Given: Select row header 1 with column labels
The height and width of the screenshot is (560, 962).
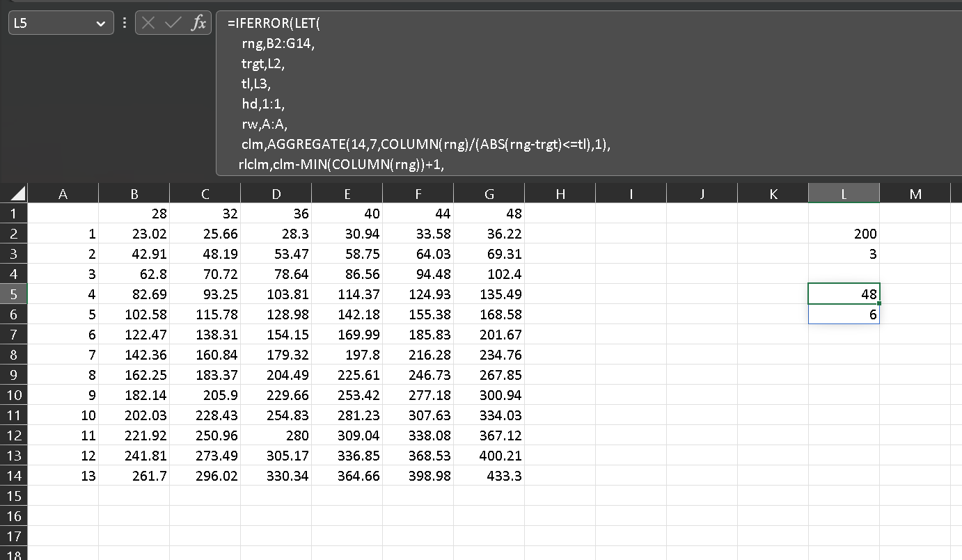Looking at the screenshot, I should [13, 214].
